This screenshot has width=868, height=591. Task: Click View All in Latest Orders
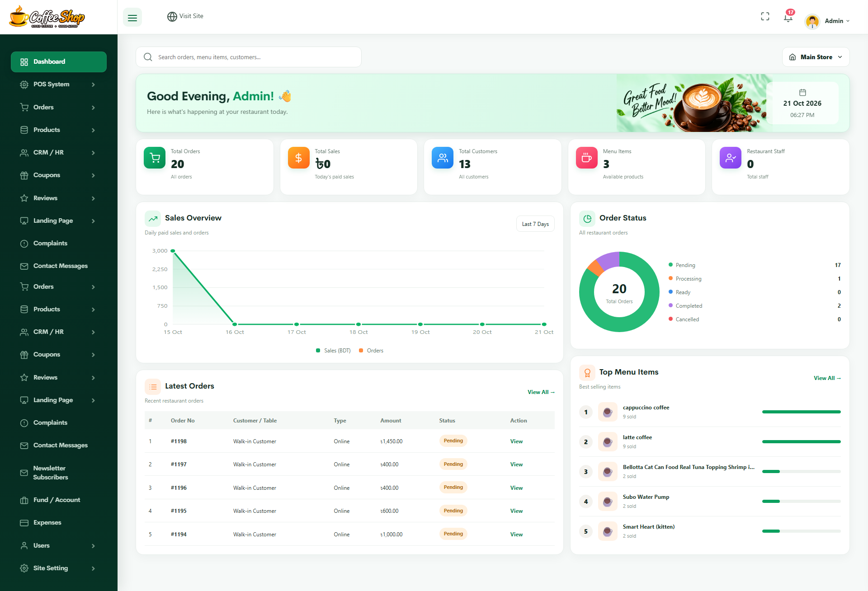[x=541, y=392]
